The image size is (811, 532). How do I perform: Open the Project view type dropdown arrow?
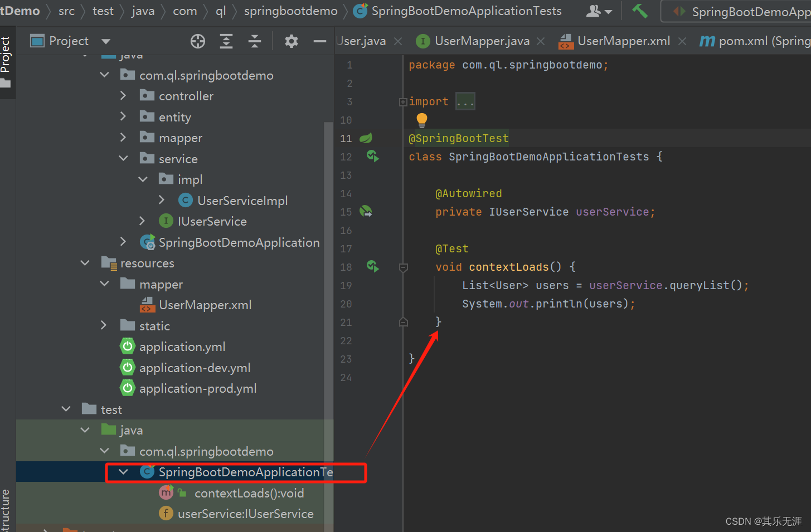[106, 41]
